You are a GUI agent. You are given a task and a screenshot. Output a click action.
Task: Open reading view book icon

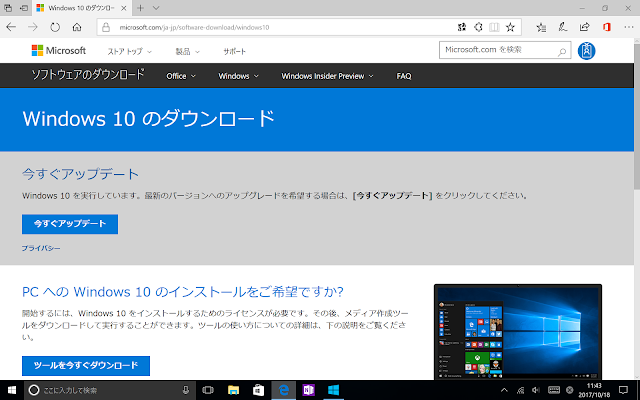pyautogui.click(x=494, y=27)
